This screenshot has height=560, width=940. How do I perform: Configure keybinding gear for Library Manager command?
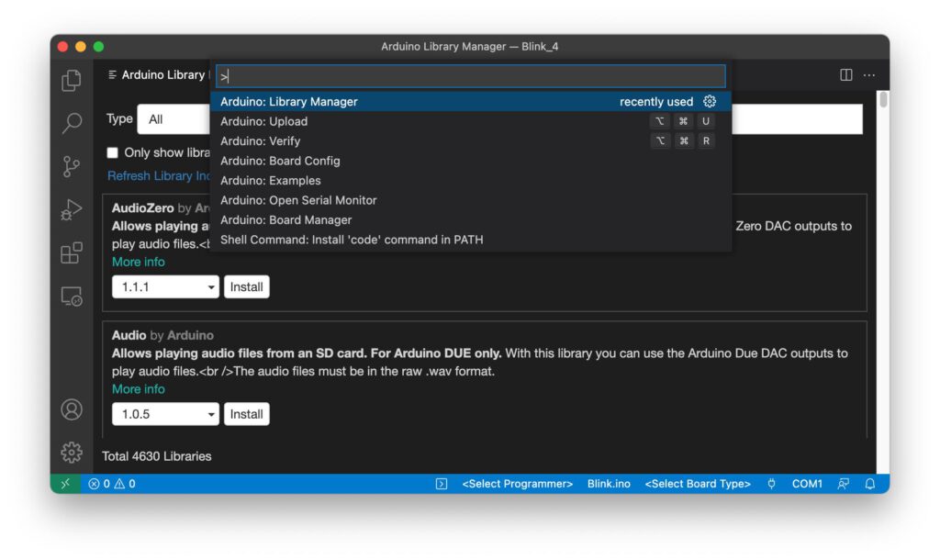tap(710, 101)
